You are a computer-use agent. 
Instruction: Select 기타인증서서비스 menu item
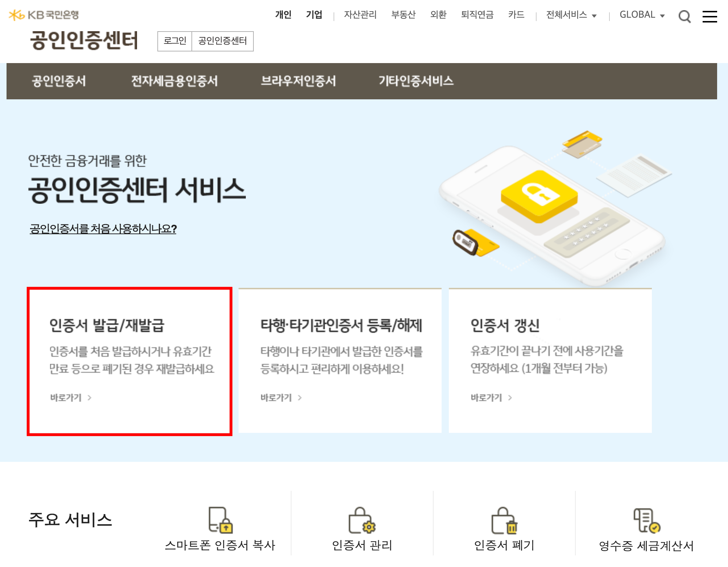click(x=416, y=81)
